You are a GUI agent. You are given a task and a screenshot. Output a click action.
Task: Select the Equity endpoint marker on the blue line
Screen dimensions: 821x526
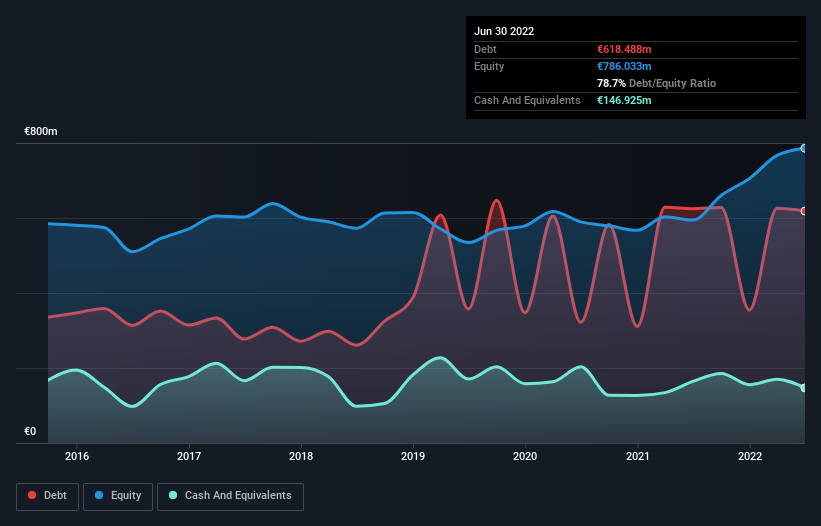(804, 149)
